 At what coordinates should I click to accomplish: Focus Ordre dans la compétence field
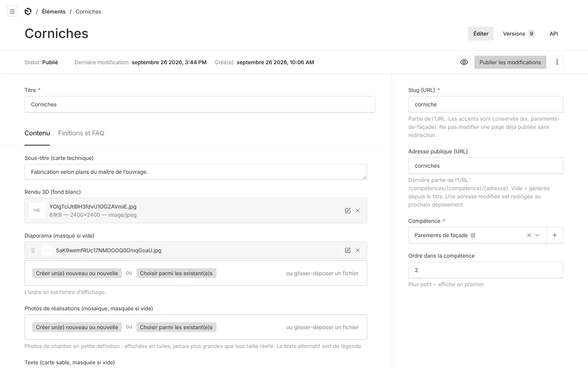(x=486, y=270)
